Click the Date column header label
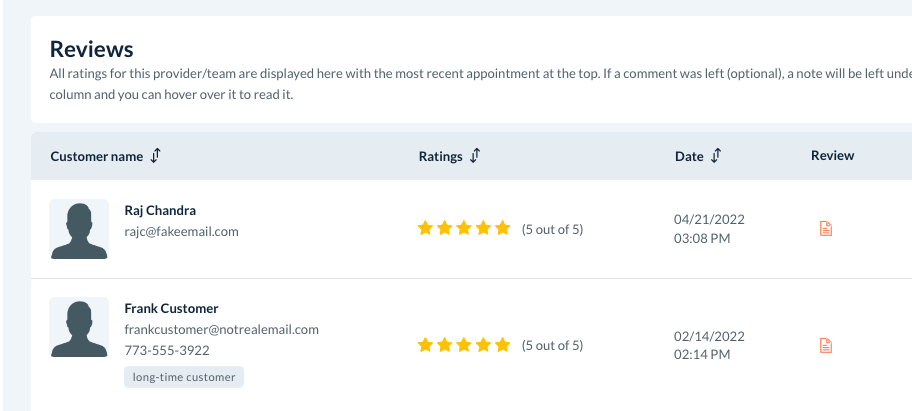This screenshot has width=912, height=411. tap(689, 156)
